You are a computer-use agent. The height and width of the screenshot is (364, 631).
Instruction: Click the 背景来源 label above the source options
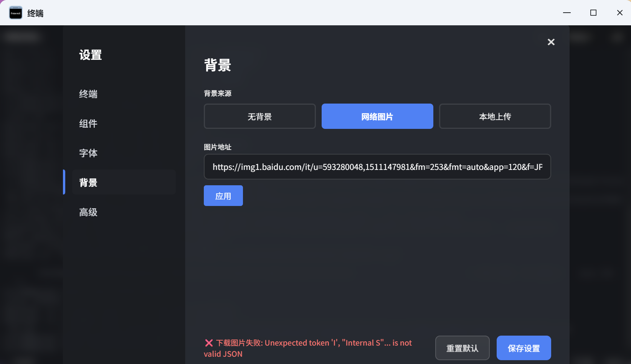click(x=217, y=93)
